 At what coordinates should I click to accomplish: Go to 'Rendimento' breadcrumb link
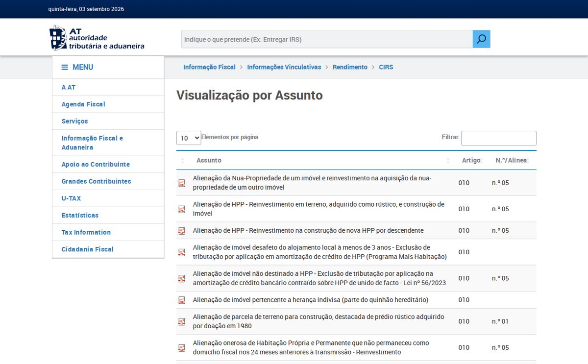(350, 67)
